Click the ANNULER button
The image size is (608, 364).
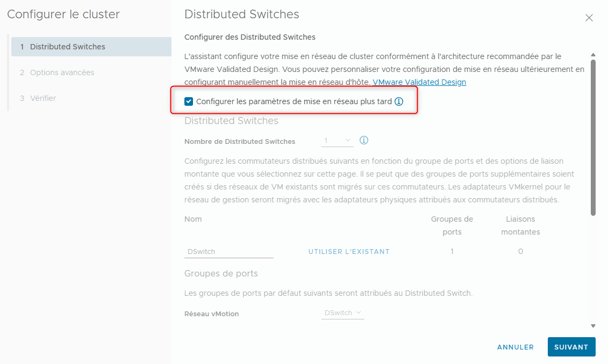pos(515,347)
